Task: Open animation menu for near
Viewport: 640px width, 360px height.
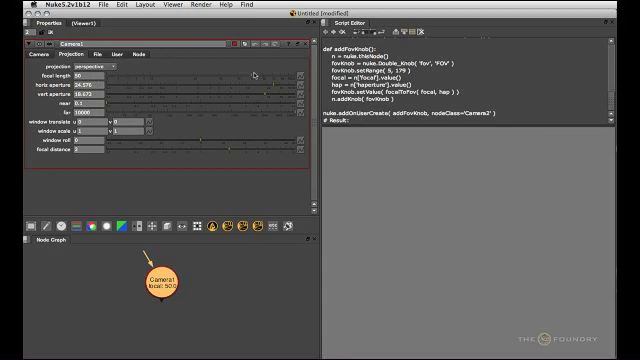Action: 300,103
